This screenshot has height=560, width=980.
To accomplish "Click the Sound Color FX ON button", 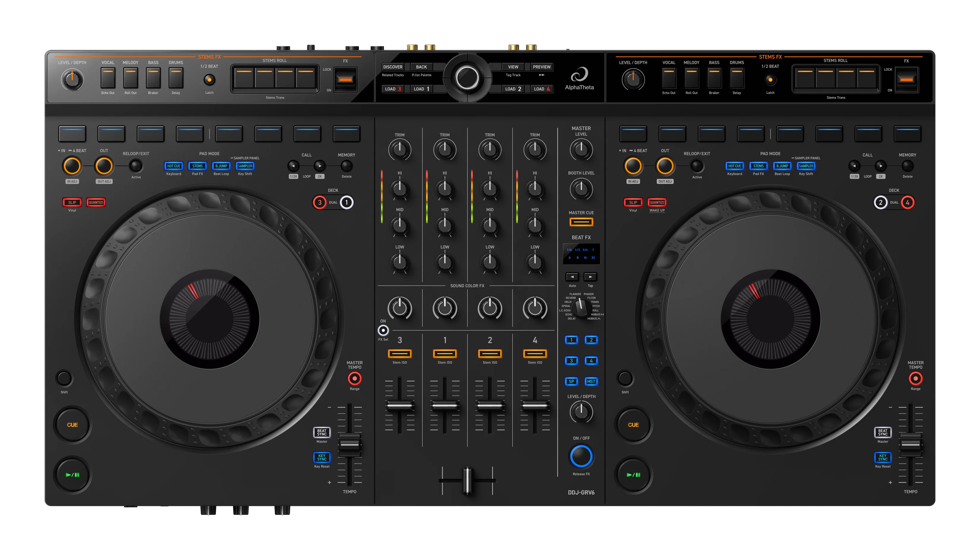I will coord(383,330).
